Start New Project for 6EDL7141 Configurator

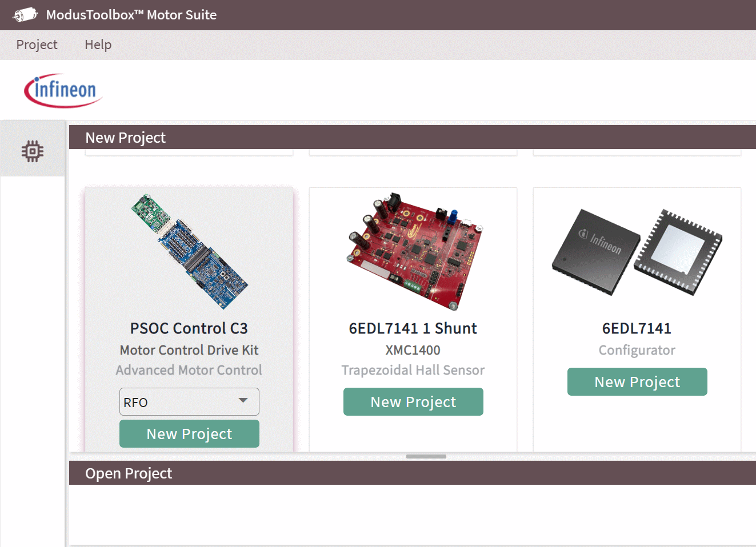click(637, 382)
